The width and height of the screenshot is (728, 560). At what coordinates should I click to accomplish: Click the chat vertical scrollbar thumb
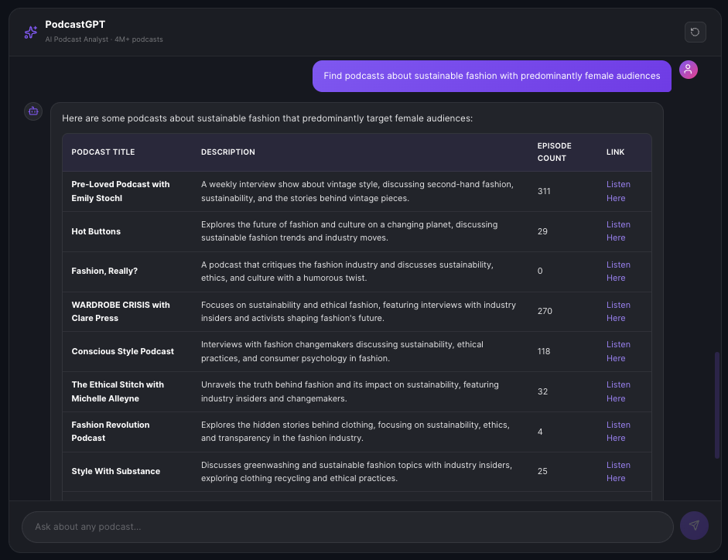pos(717,405)
